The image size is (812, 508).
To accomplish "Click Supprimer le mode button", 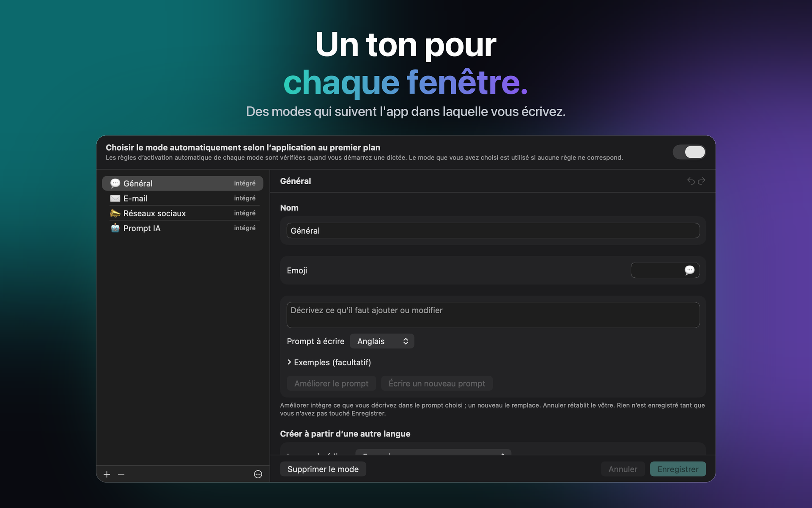I will [323, 469].
